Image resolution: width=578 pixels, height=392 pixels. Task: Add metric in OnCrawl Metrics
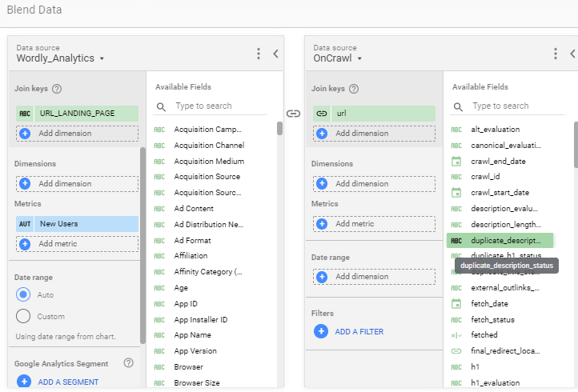click(x=374, y=224)
